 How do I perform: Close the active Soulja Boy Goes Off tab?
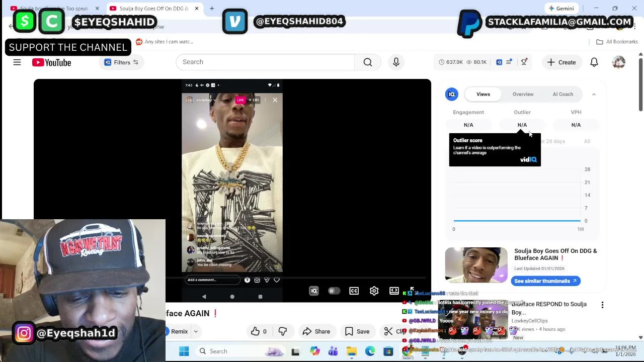[x=197, y=9]
